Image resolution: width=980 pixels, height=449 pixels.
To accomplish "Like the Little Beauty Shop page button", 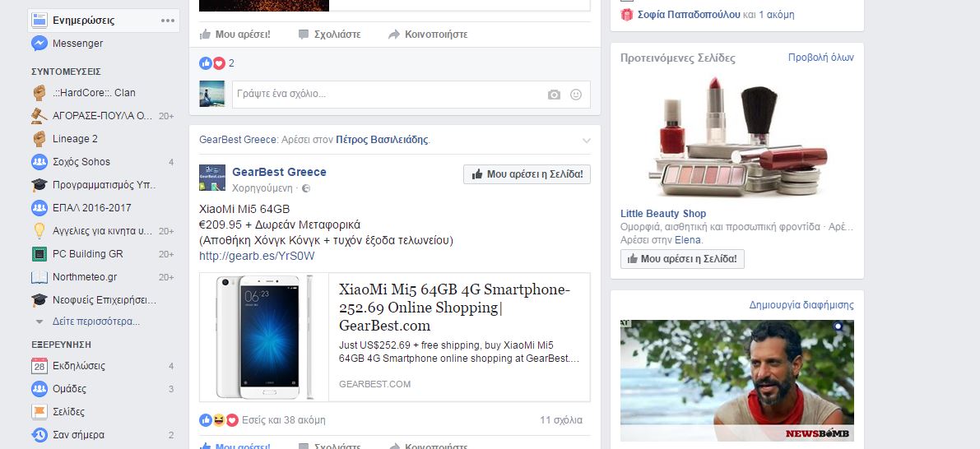I will [x=682, y=258].
